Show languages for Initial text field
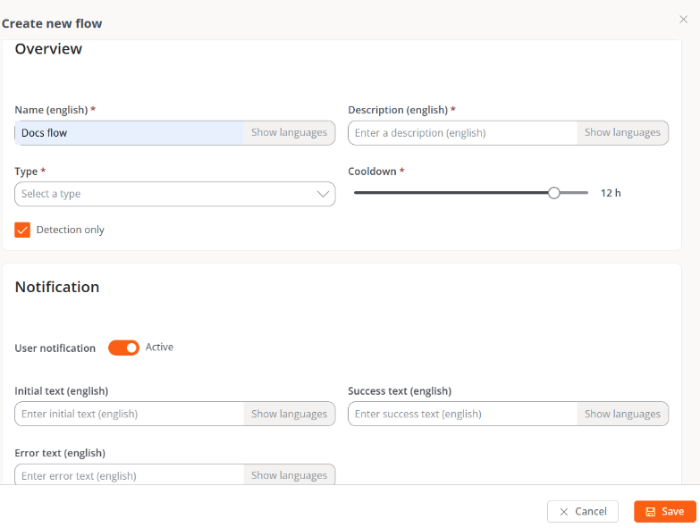700x528 pixels. point(289,414)
